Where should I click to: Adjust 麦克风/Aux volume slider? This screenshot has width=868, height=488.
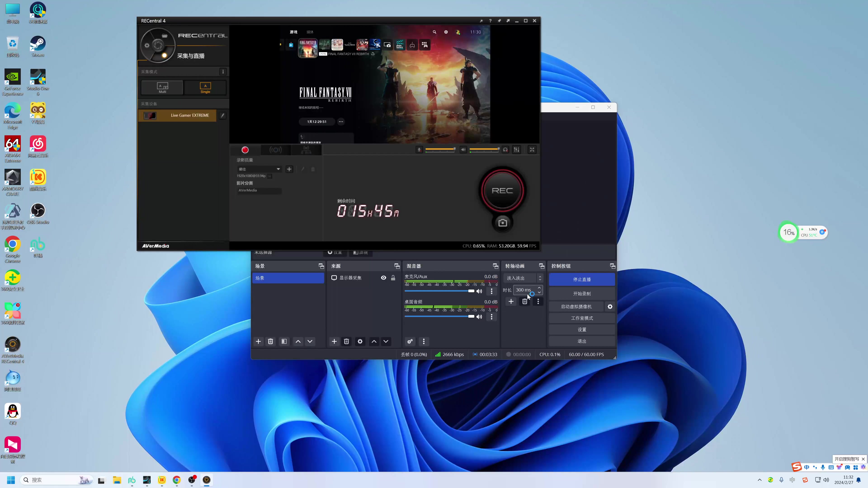tap(439, 291)
